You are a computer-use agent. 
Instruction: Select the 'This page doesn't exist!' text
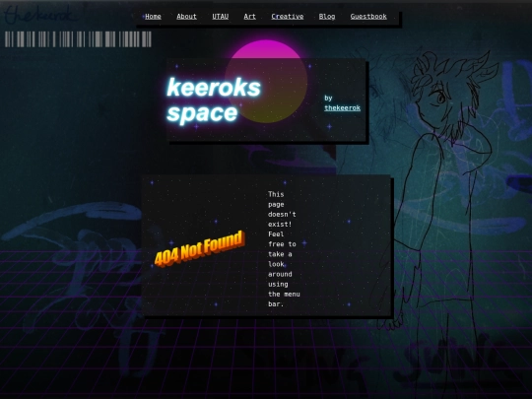282,209
